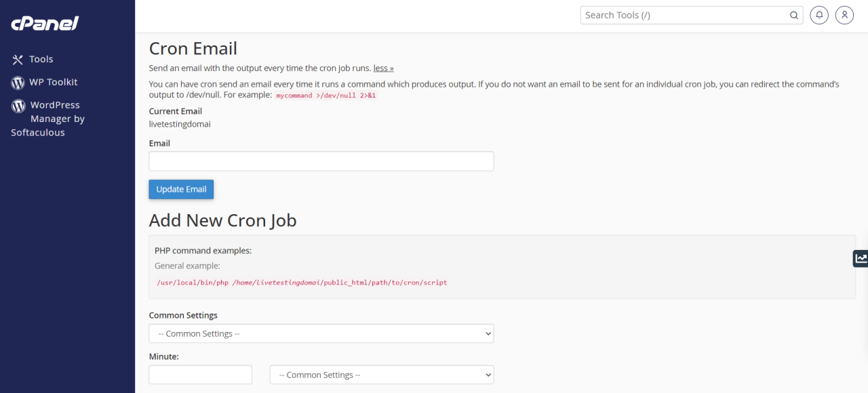Click the PHP command example snippet
Image resolution: width=868 pixels, height=393 pixels.
coord(302,283)
